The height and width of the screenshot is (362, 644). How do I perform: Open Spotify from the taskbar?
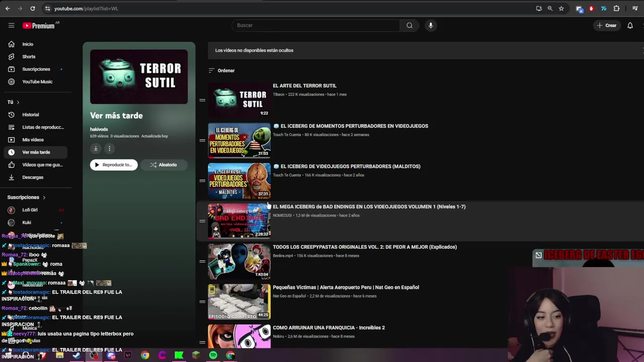(x=213, y=355)
